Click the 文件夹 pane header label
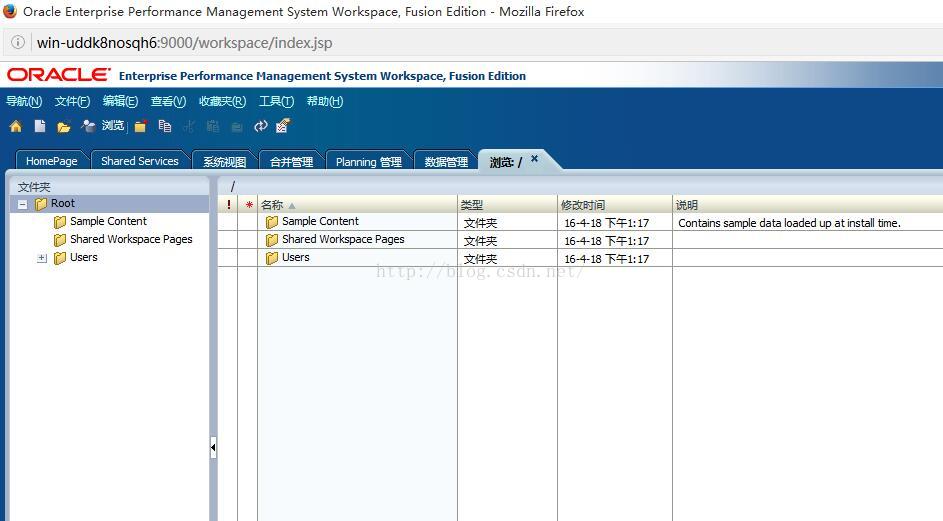 click(34, 187)
